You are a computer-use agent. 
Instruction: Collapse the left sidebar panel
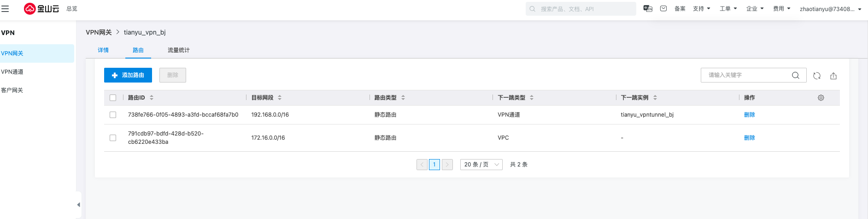coord(78,205)
